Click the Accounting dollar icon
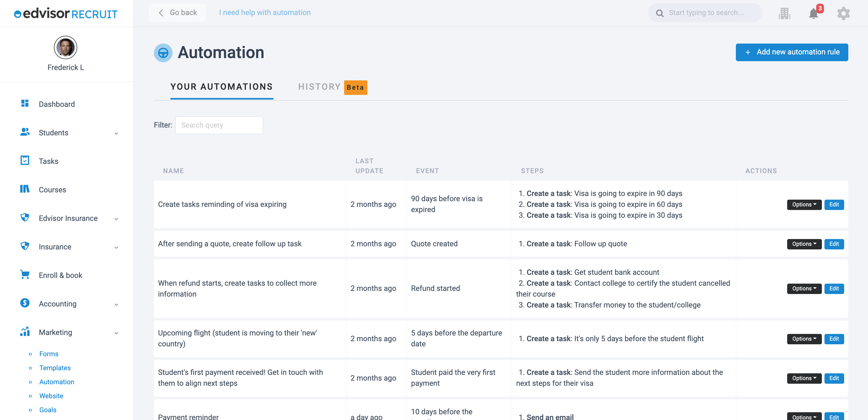 [25, 303]
